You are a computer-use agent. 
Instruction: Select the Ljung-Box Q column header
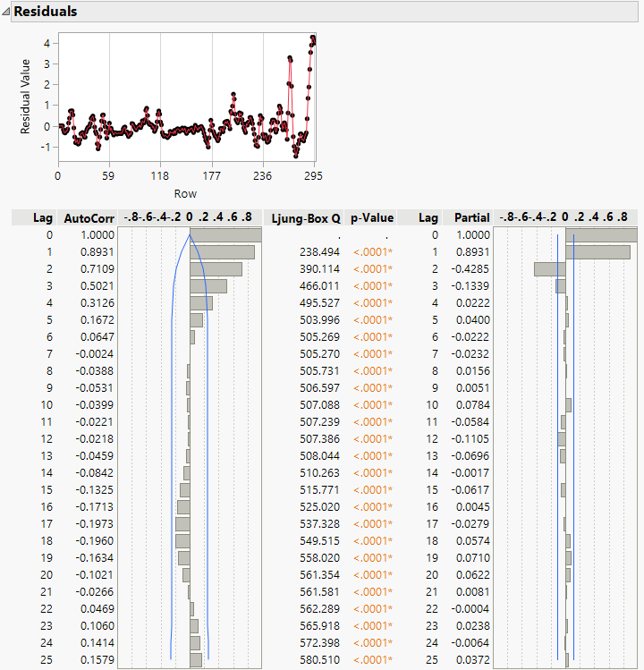click(x=305, y=217)
